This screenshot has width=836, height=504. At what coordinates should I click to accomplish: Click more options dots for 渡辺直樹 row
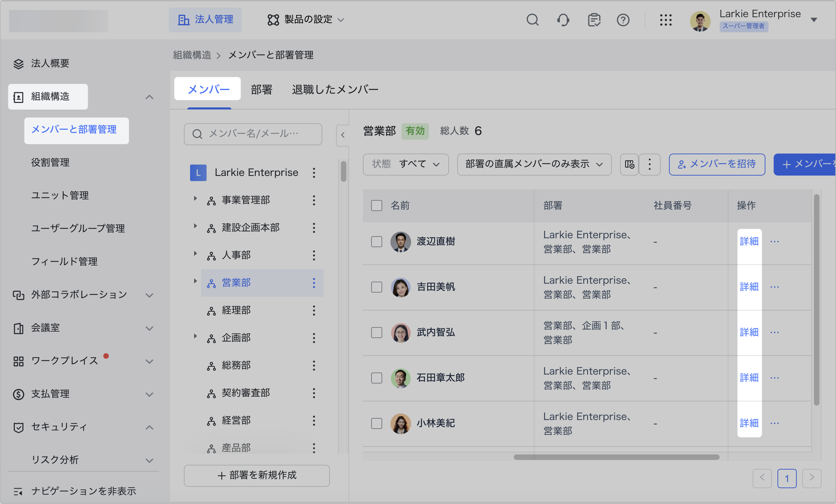(x=775, y=242)
